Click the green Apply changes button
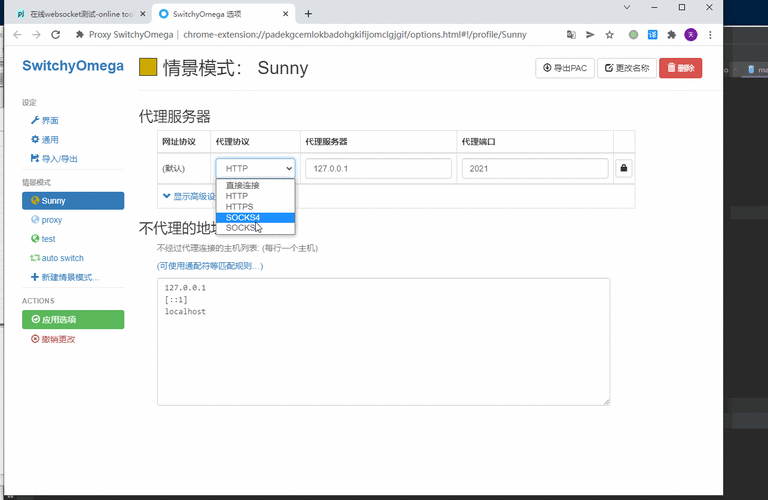 (73, 320)
